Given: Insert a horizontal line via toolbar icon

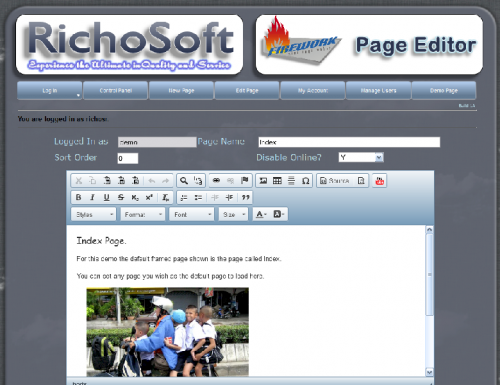Looking at the screenshot, I should [291, 181].
